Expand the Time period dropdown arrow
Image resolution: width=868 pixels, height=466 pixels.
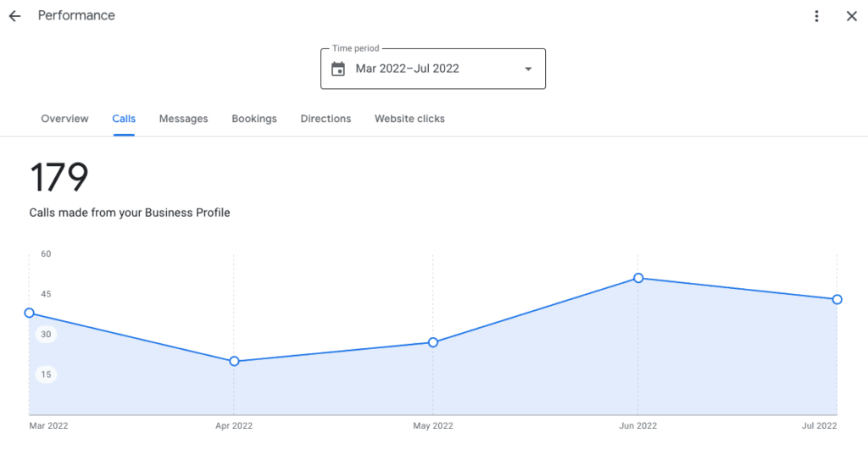[528, 69]
